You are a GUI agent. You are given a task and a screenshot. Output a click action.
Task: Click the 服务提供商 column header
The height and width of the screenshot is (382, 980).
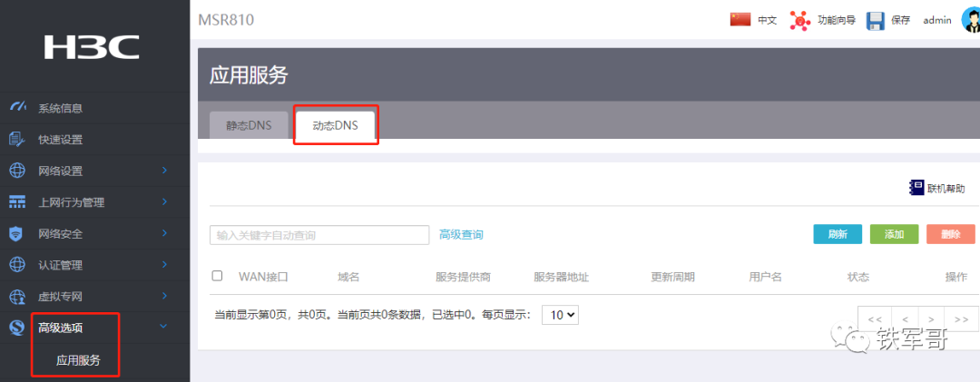click(463, 277)
